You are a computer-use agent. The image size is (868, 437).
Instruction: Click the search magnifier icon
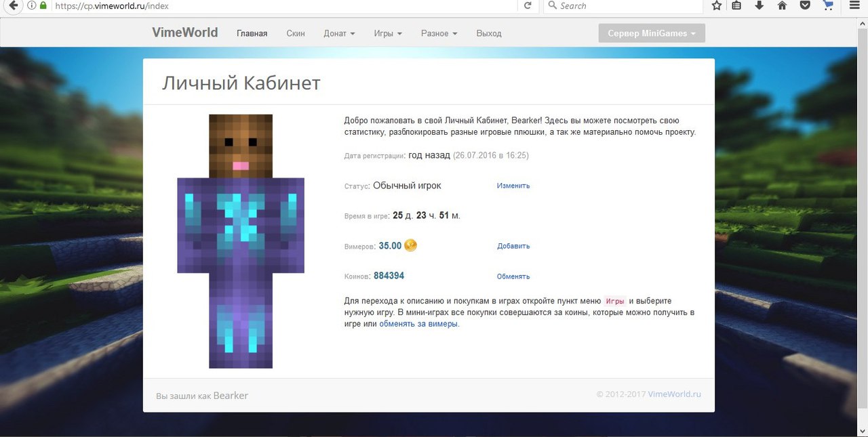(x=552, y=5)
